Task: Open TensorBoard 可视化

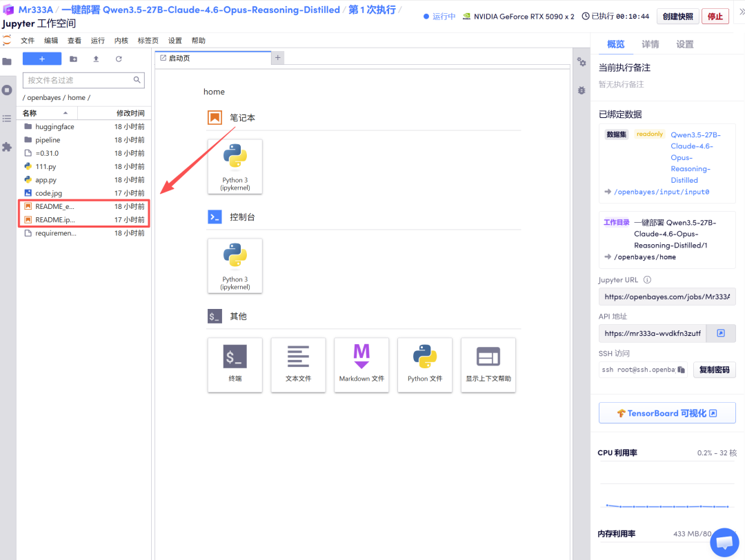Action: tap(667, 413)
